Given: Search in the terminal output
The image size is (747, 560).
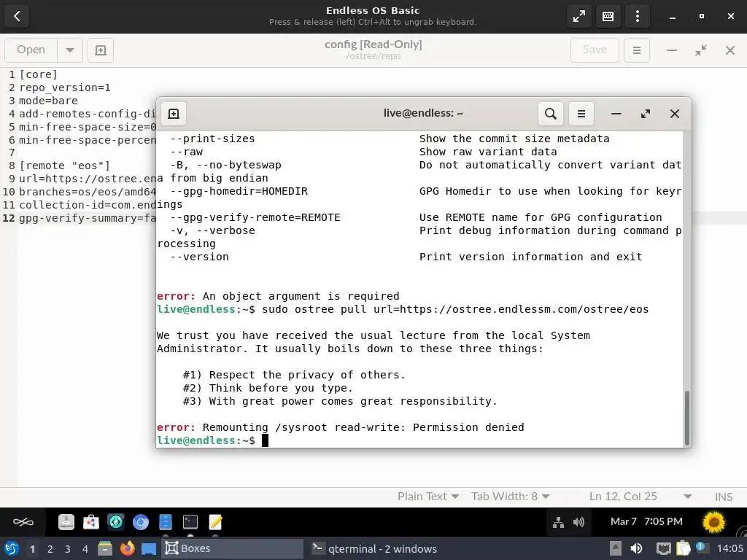Looking at the screenshot, I should pos(550,114).
